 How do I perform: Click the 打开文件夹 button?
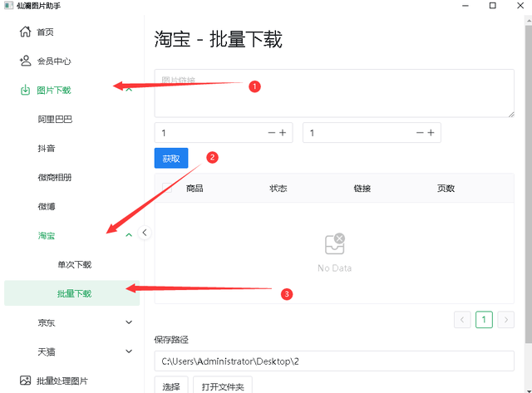point(222,386)
